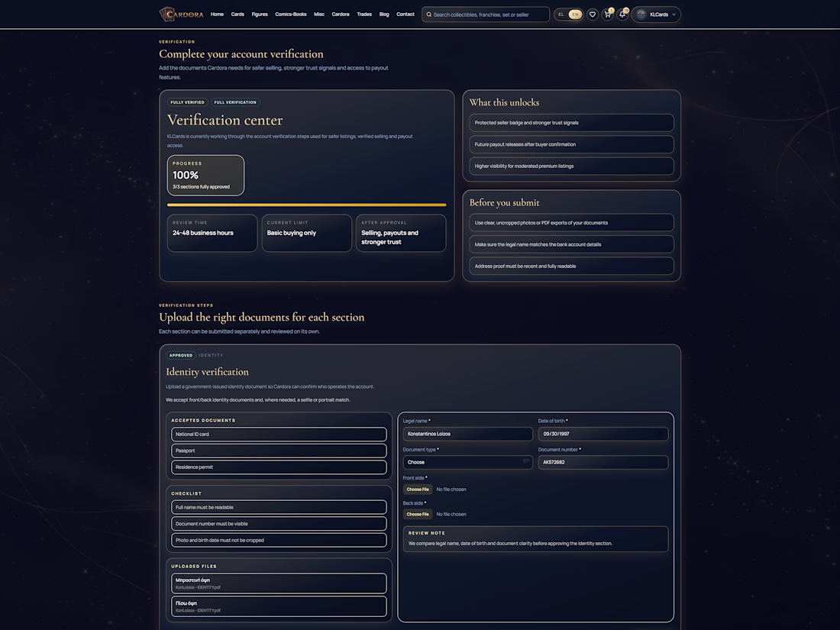Click 'Make sure the legal name matches' tip
This screenshot has height=630, width=840.
coord(571,244)
